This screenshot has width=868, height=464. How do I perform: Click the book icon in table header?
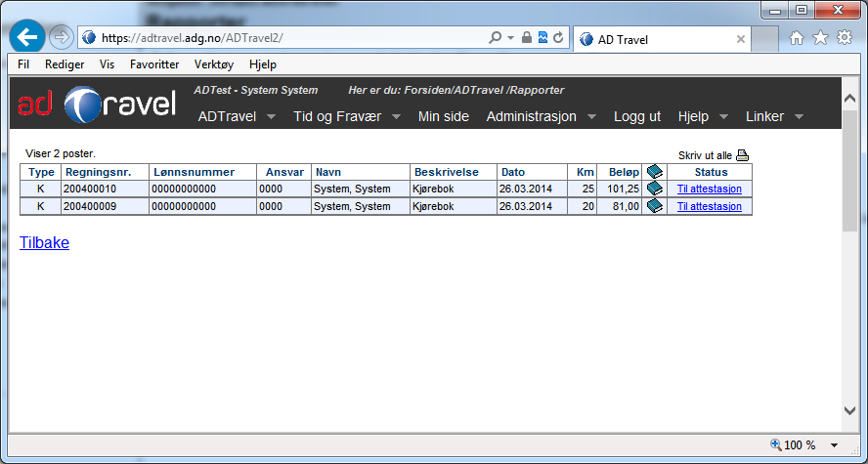[654, 172]
